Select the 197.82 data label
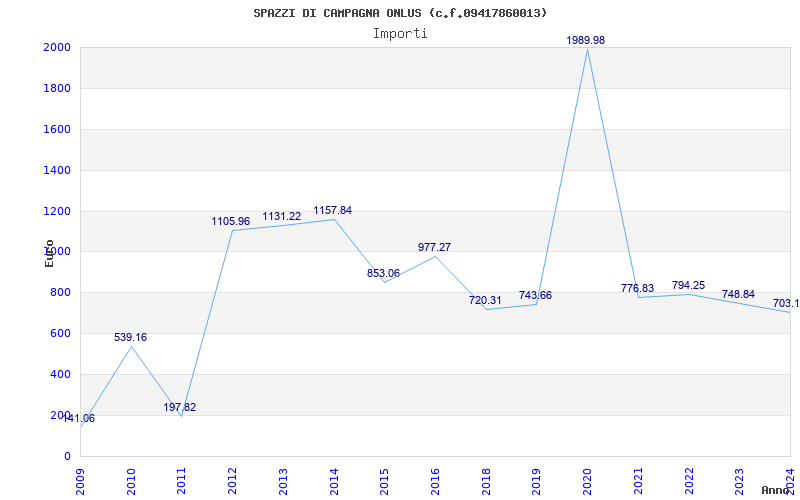Image resolution: width=800 pixels, height=500 pixels. click(x=180, y=407)
